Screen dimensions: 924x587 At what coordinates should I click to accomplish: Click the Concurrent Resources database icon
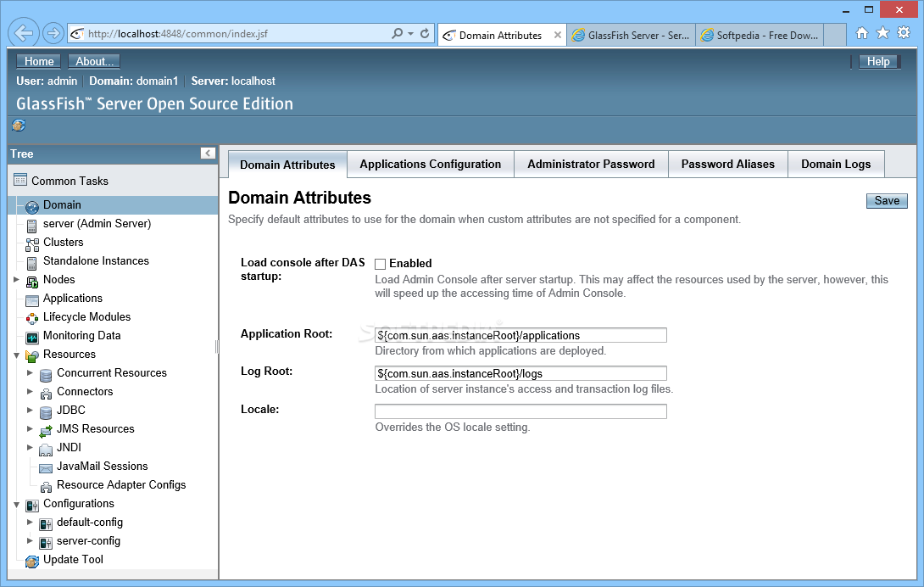pyautogui.click(x=46, y=375)
